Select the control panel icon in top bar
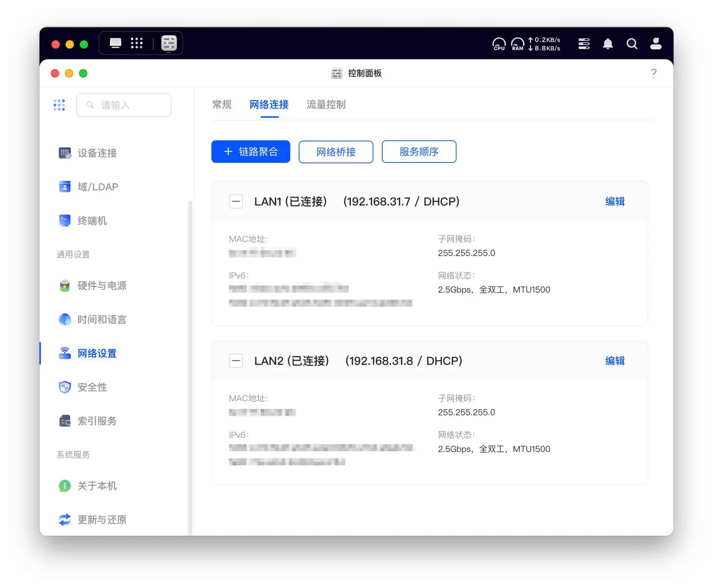 (x=169, y=43)
